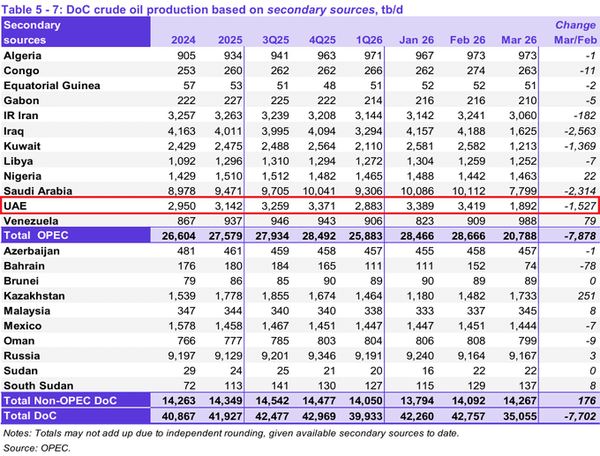
Task: Click the Source: OPEC note
Action: [x=37, y=448]
